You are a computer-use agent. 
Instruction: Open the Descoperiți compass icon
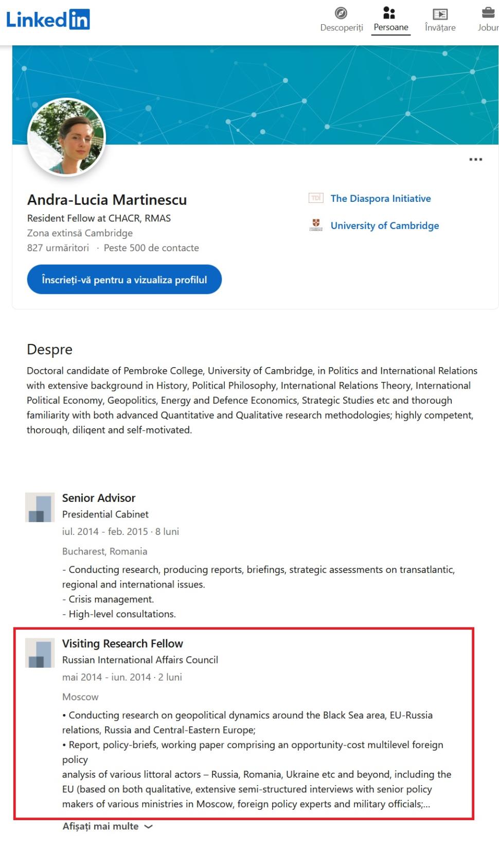tap(341, 13)
